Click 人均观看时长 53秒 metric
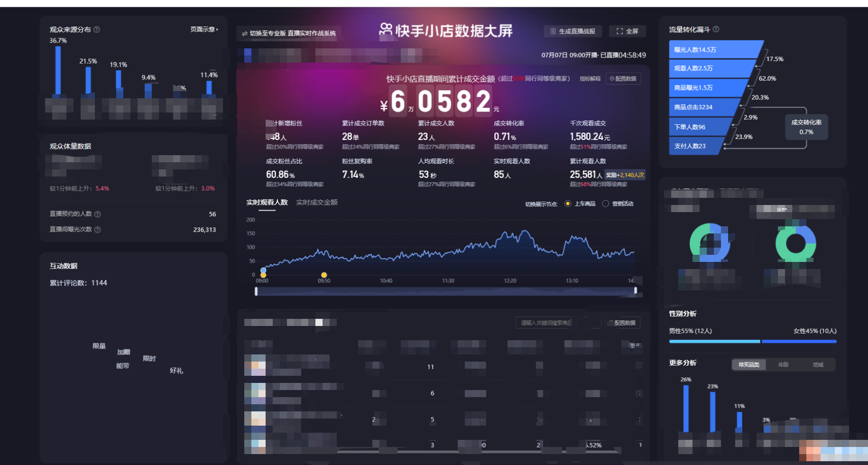Image resolution: width=868 pixels, height=465 pixels. coord(446,173)
